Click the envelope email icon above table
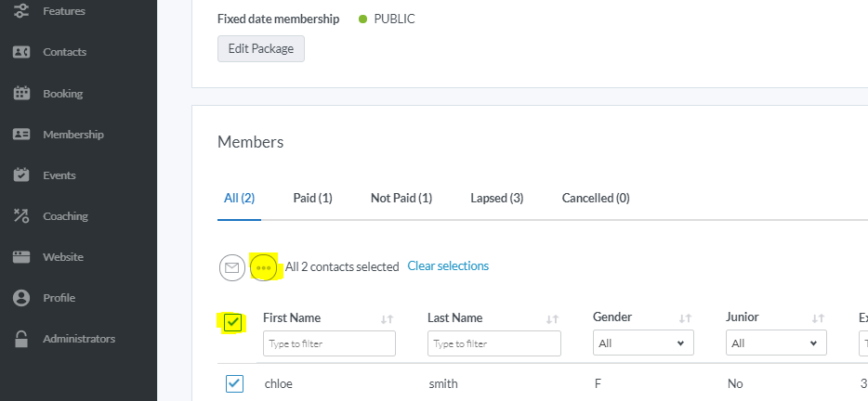Image resolution: width=868 pixels, height=401 pixels. [231, 267]
